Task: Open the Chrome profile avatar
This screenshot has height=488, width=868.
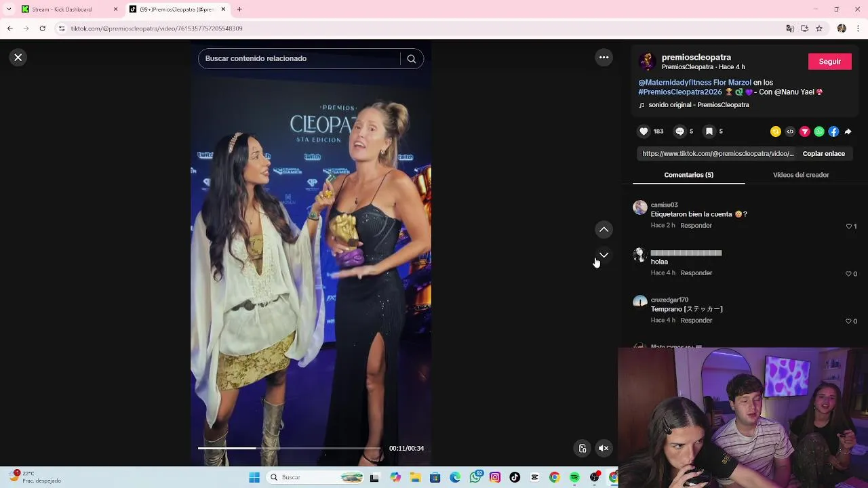Action: pyautogui.click(x=842, y=28)
